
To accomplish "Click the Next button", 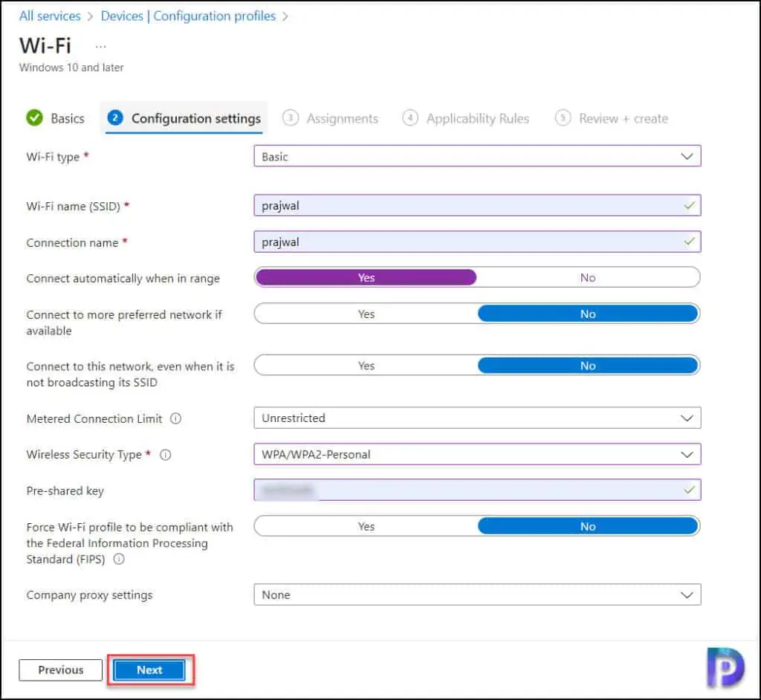I will click(x=149, y=670).
